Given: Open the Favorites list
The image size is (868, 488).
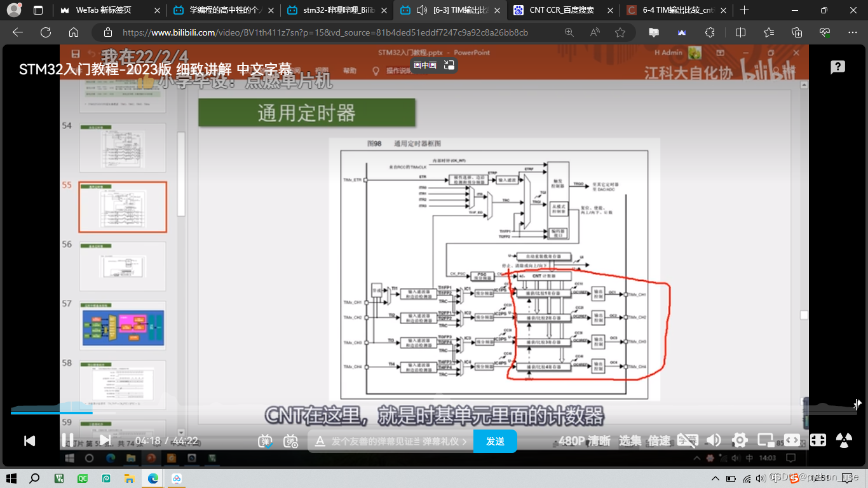Looking at the screenshot, I should [769, 32].
